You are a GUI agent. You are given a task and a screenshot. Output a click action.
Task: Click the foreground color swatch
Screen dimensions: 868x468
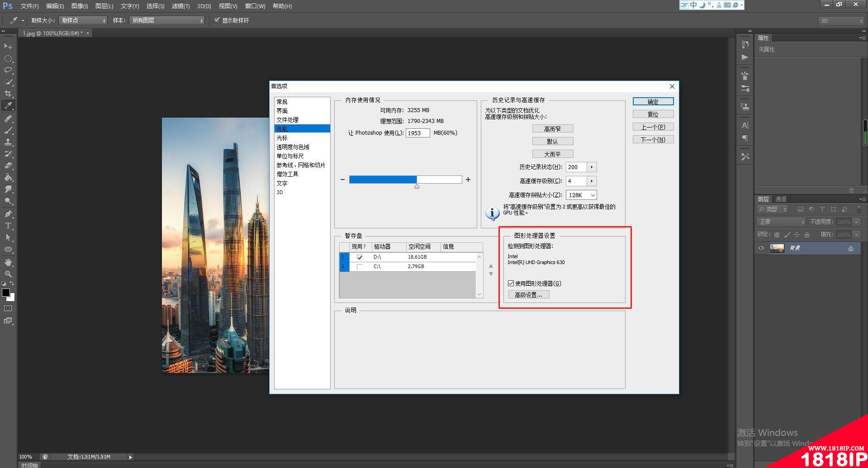[6, 293]
